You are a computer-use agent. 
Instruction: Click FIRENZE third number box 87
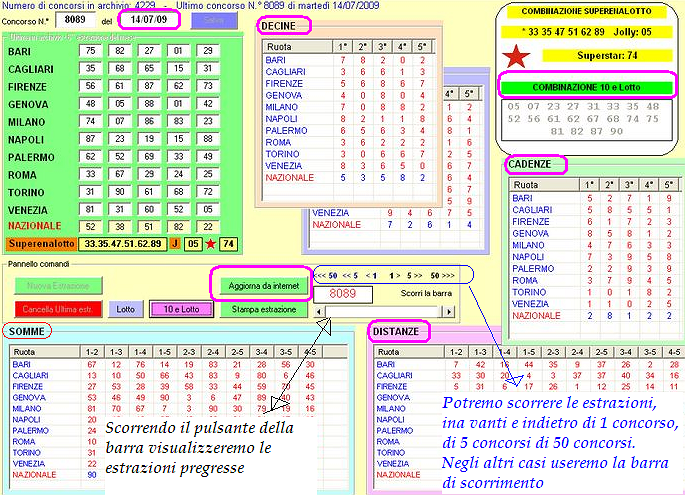tap(149, 86)
